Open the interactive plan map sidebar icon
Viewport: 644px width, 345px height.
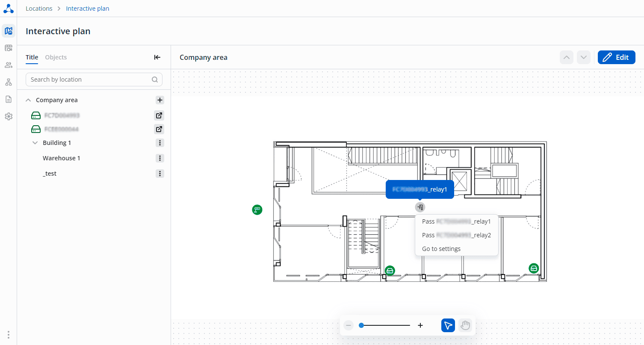[x=9, y=31]
